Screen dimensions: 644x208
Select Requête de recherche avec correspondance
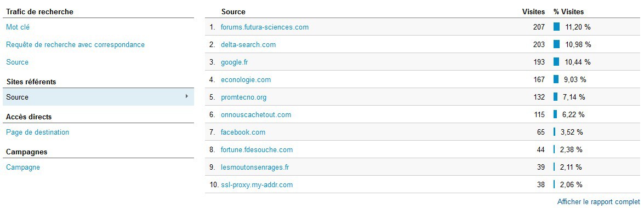[x=75, y=45]
